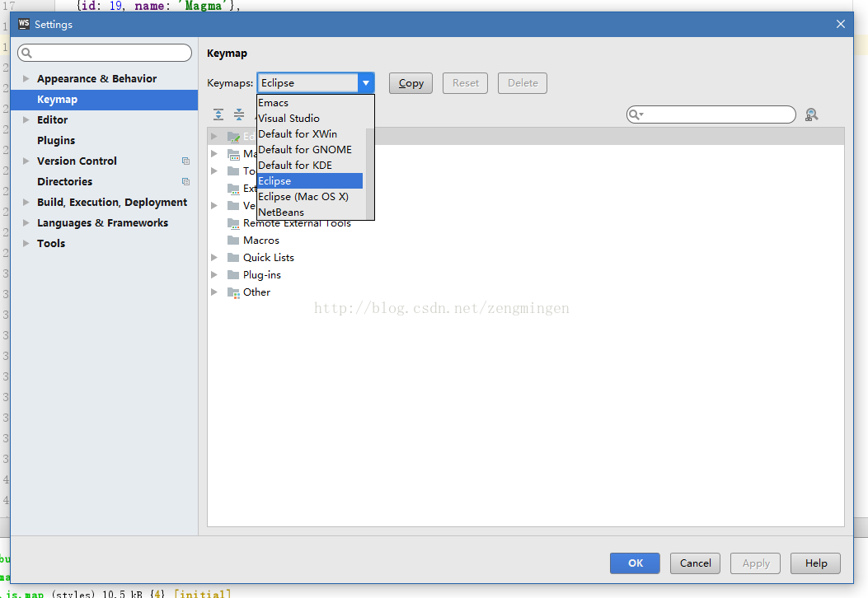Open Help for Settings dialog
This screenshot has width=868, height=598.
click(x=816, y=563)
